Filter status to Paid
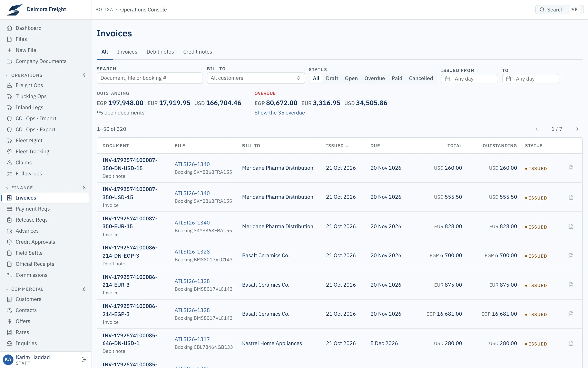 pos(397,78)
